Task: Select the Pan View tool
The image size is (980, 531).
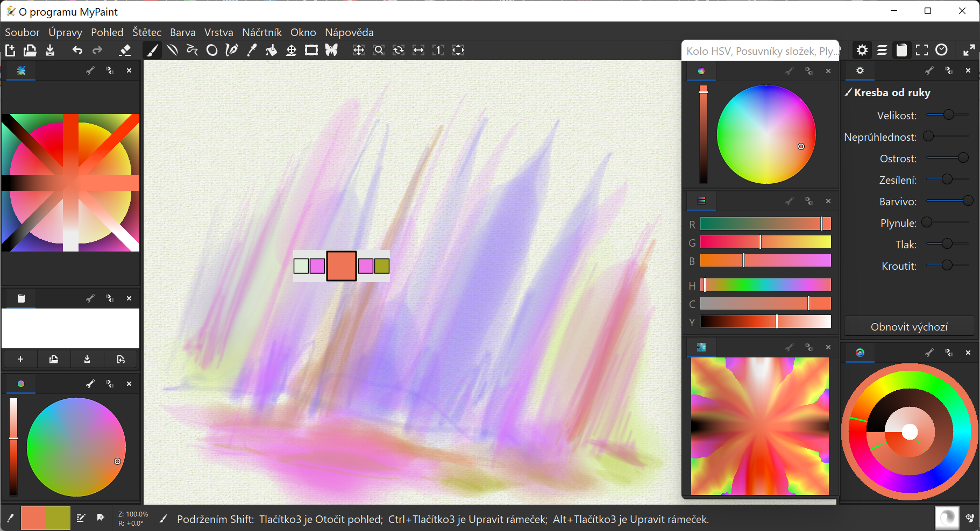Action: click(x=359, y=51)
